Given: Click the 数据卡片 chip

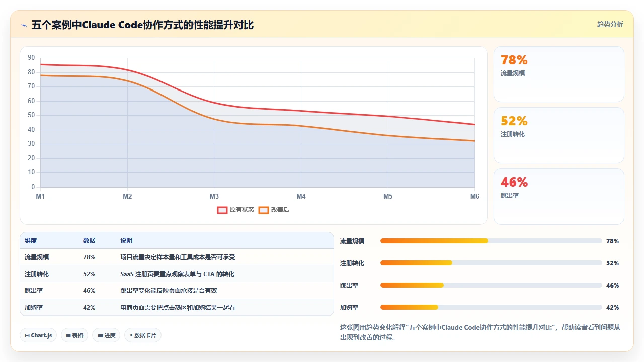Looking at the screenshot, I should [x=143, y=335].
